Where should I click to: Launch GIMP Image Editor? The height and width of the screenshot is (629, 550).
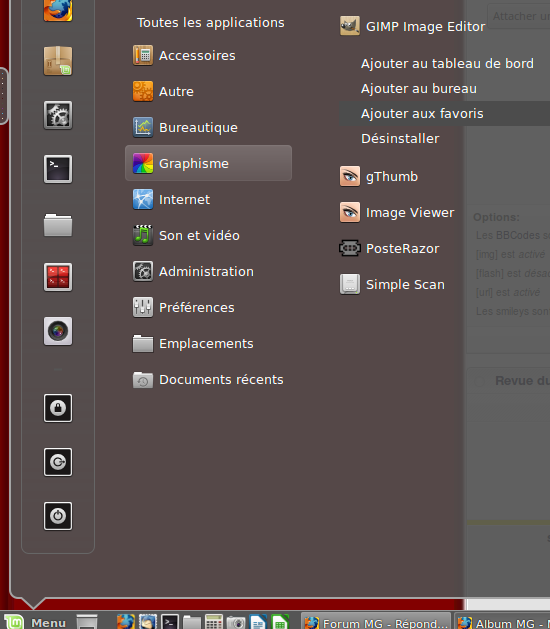(412, 26)
